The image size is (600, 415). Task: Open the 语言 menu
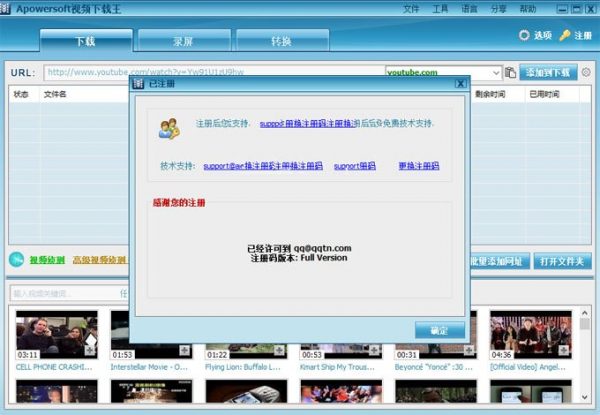click(469, 9)
